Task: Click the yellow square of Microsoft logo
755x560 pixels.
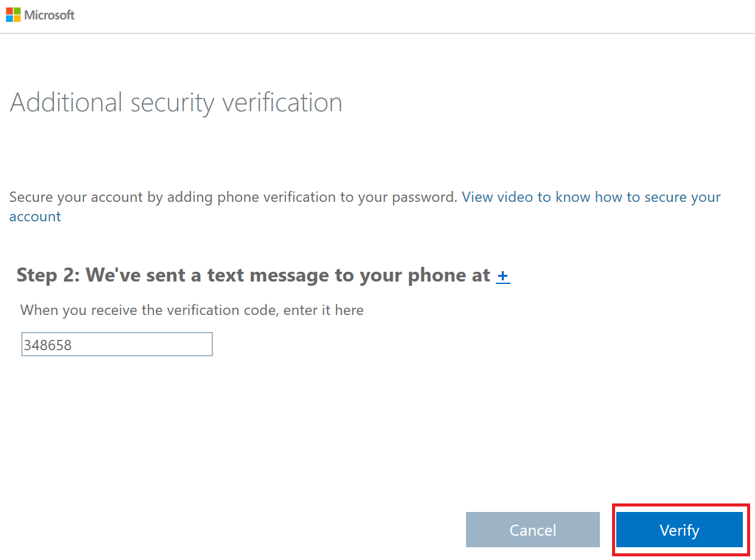Action: pyautogui.click(x=17, y=19)
